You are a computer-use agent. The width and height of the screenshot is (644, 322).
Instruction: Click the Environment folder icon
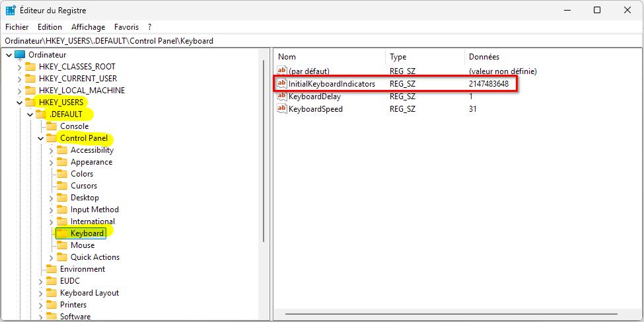click(x=52, y=269)
